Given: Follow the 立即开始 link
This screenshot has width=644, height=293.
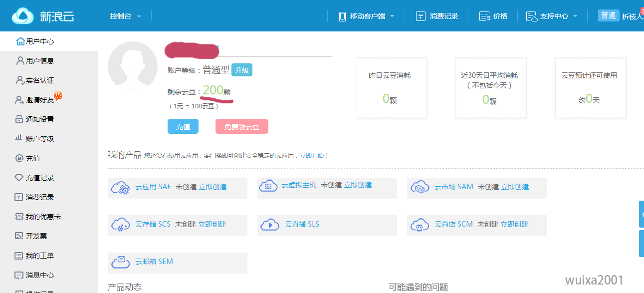Looking at the screenshot, I should (x=312, y=156).
